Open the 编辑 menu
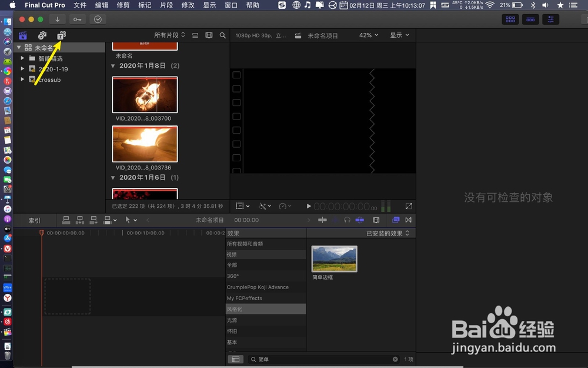Viewport: 588px width, 368px height. (x=102, y=5)
